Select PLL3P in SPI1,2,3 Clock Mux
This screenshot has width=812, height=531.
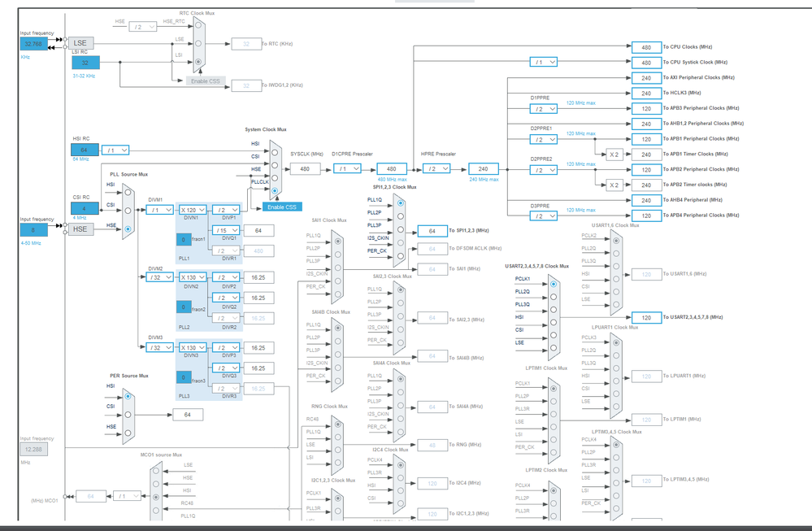(x=400, y=229)
